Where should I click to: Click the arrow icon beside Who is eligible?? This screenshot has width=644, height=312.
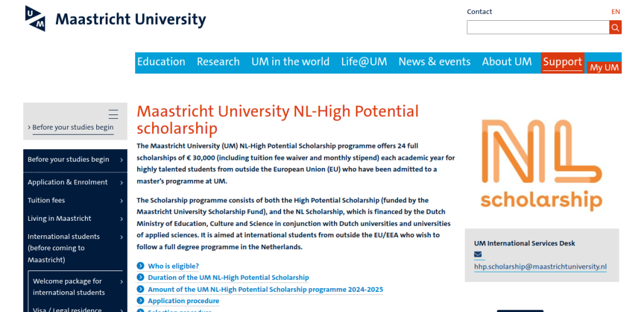click(140, 265)
